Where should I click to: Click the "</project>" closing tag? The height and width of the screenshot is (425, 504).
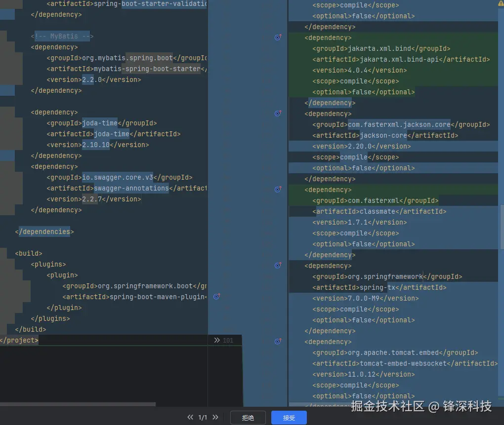19,340
